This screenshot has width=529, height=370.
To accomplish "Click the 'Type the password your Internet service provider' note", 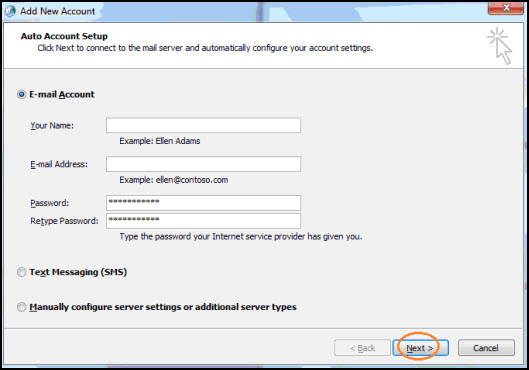I will pos(241,236).
